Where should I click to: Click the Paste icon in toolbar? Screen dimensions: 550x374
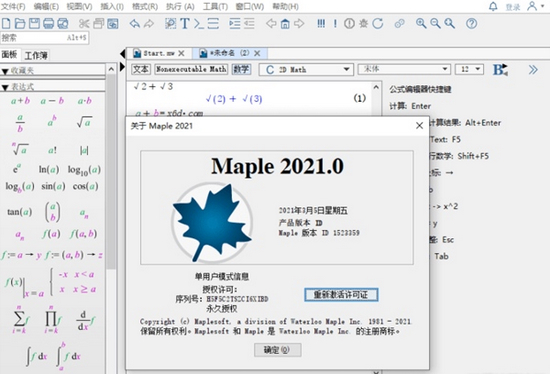(x=113, y=24)
